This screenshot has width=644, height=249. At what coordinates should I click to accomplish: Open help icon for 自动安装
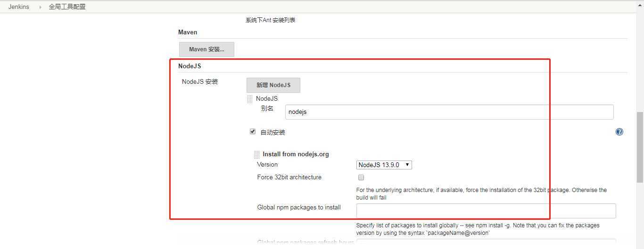(619, 132)
